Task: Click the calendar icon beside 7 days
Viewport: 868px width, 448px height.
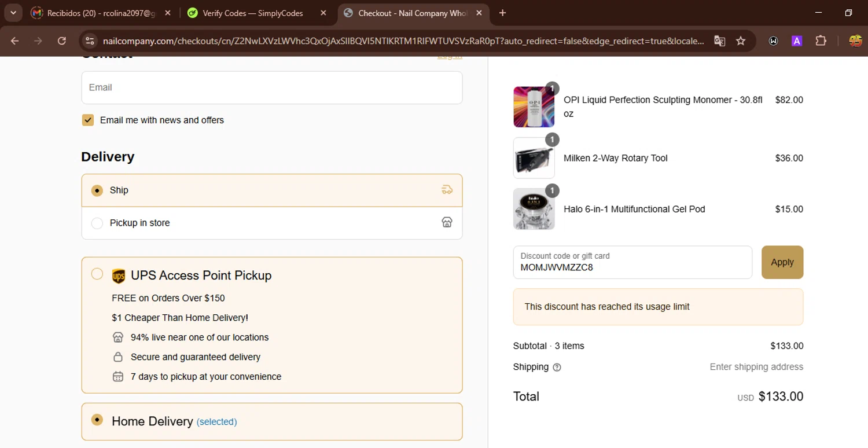Action: tap(118, 376)
